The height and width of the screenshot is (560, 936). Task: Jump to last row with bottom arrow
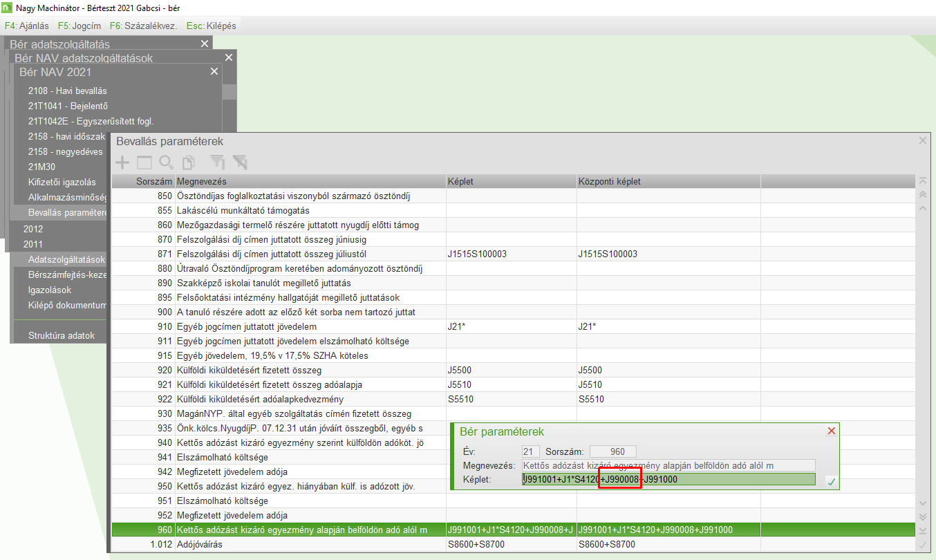coord(921,530)
